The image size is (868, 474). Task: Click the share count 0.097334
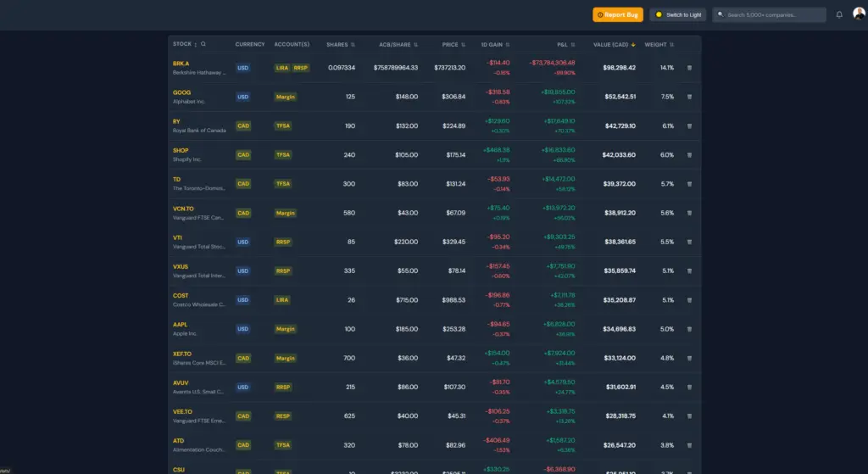[342, 68]
